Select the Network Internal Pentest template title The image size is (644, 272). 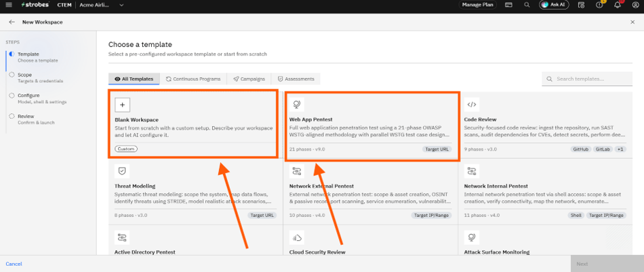pyautogui.click(x=496, y=186)
